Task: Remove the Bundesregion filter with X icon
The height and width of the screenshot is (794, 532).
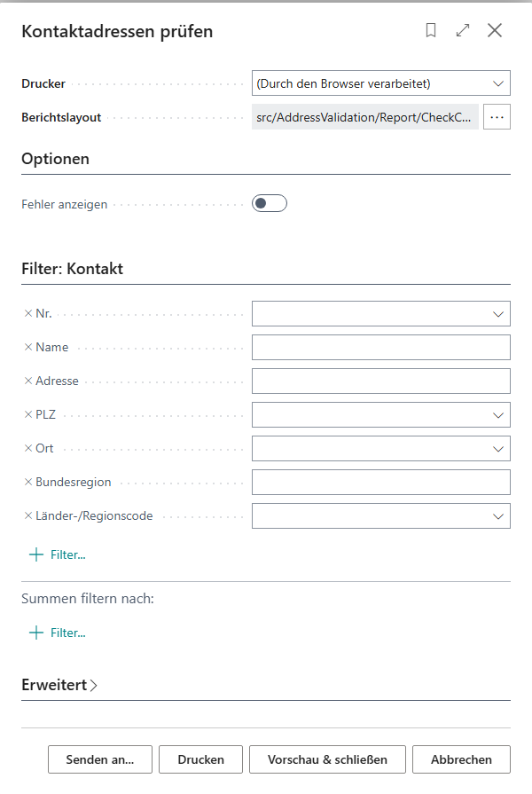Action: (x=28, y=482)
